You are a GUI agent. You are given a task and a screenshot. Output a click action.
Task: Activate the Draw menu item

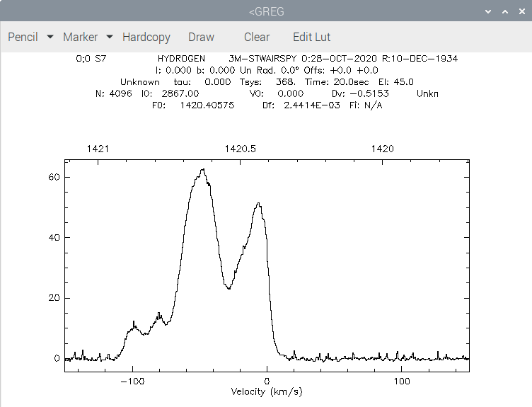(x=201, y=37)
